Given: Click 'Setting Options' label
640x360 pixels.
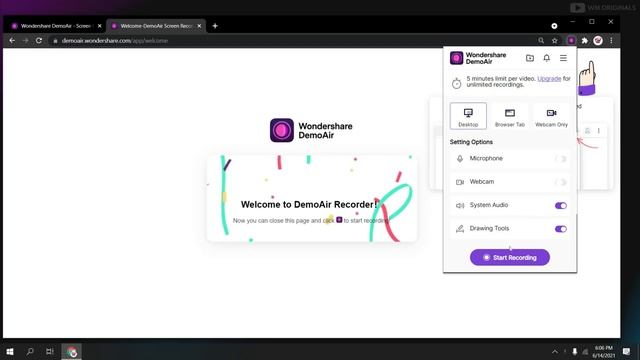Looking at the screenshot, I should pos(471,142).
